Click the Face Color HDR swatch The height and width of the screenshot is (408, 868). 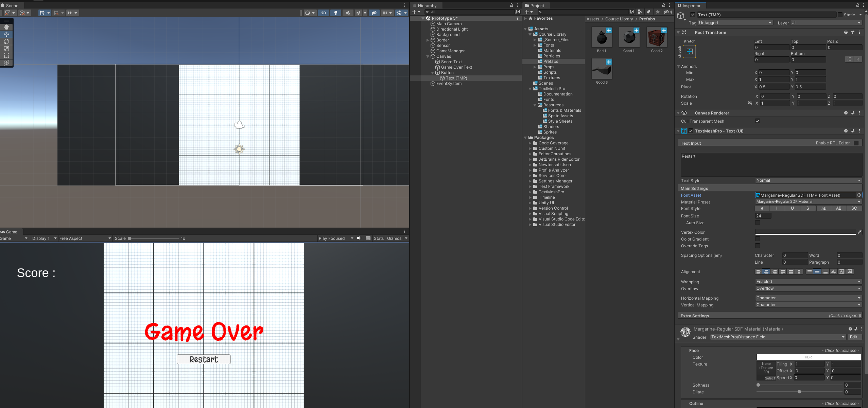[808, 357]
